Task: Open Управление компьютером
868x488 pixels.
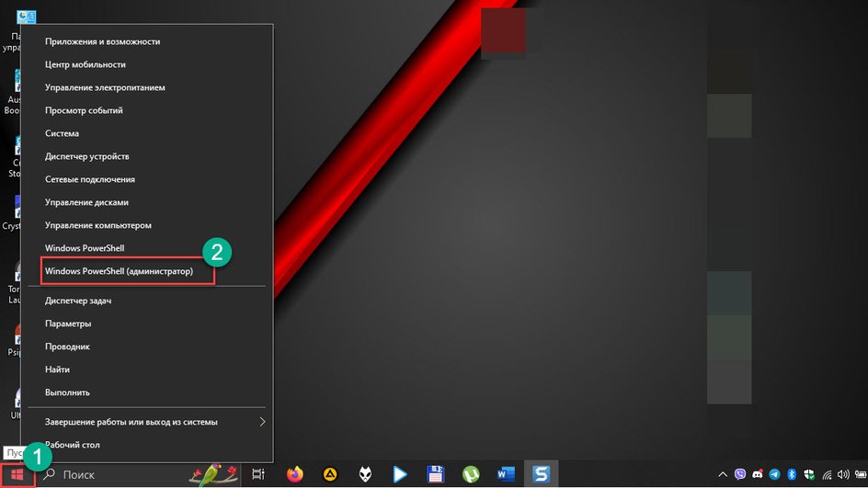Action: point(147,225)
